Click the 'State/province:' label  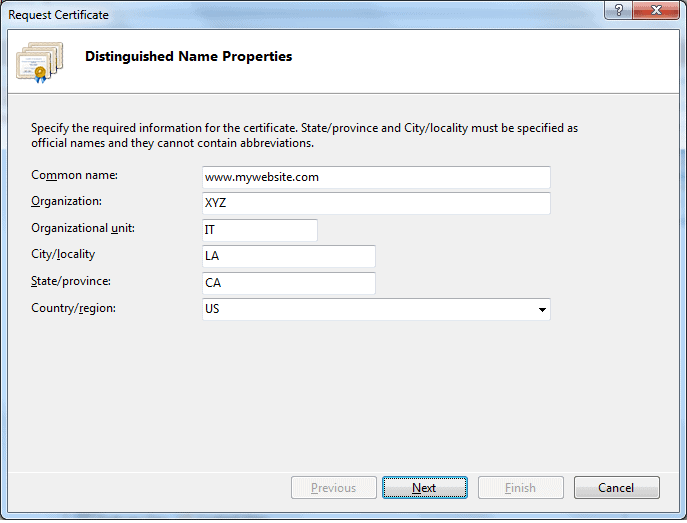[71, 282]
